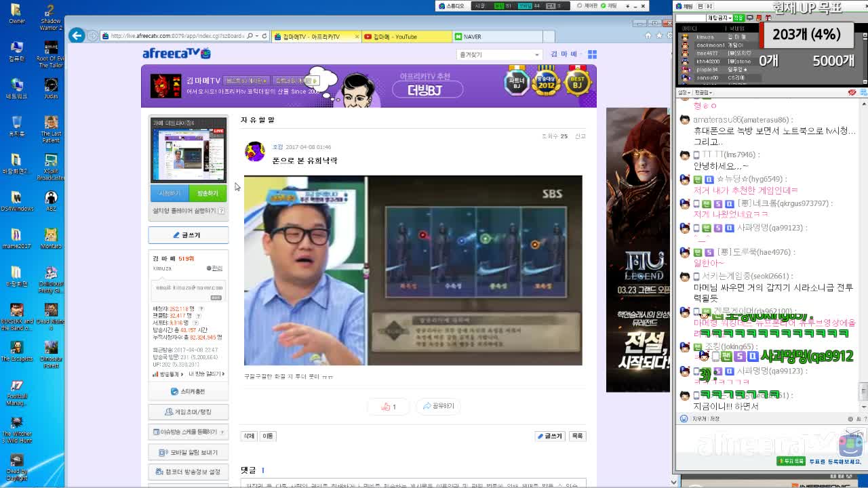Click the green 방송하기 broadcast button
Image resolution: width=868 pixels, height=488 pixels.
(207, 193)
